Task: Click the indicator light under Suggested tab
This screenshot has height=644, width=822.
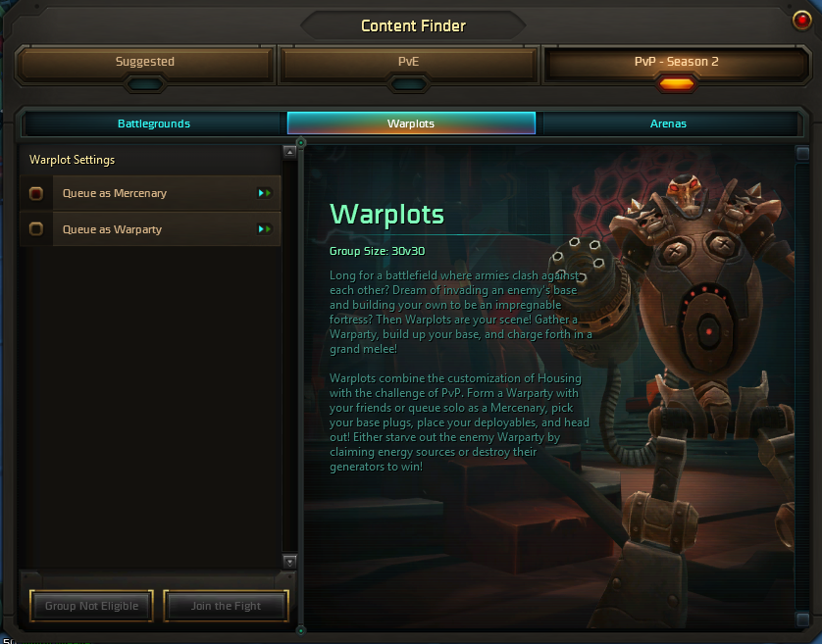Action: pos(145,84)
